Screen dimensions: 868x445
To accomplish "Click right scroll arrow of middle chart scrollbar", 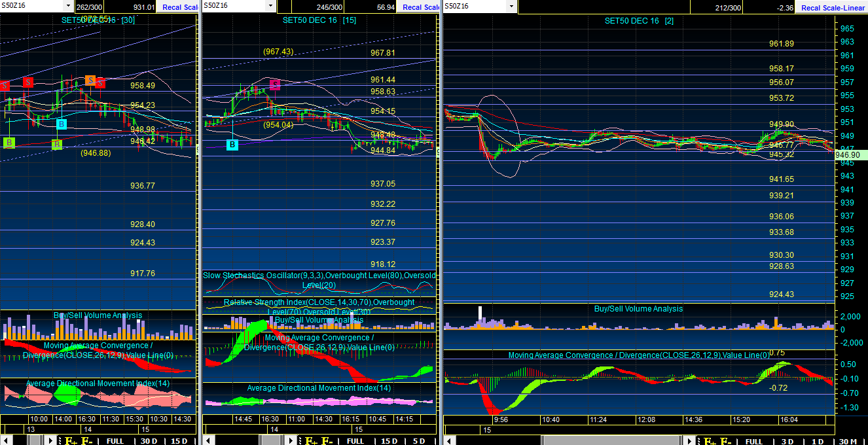I will [x=291, y=440].
